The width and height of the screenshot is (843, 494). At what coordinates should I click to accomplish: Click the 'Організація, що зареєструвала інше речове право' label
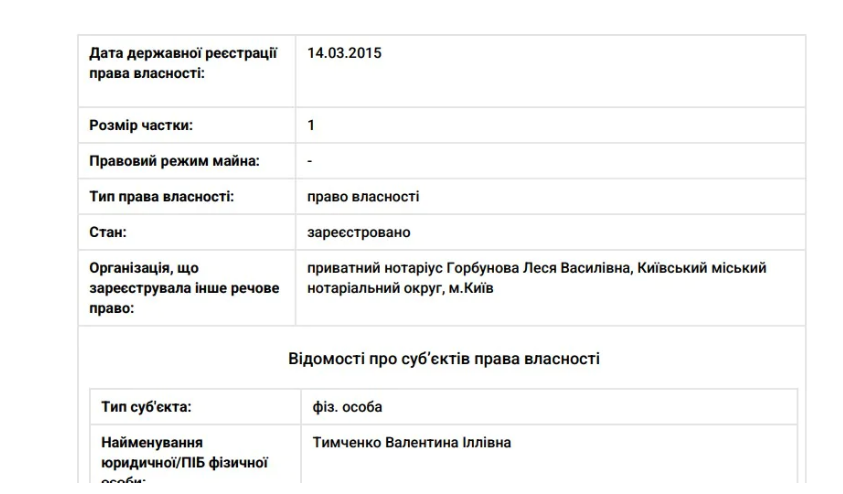(184, 288)
